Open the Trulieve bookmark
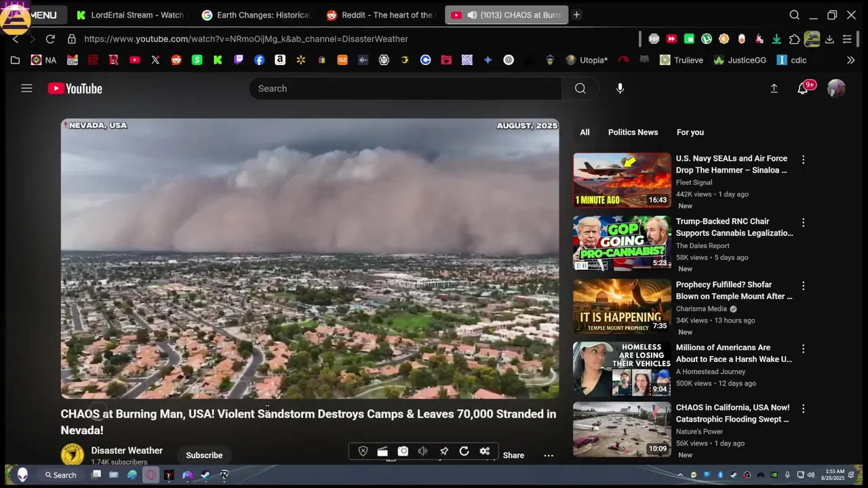868x488 pixels. click(682, 60)
